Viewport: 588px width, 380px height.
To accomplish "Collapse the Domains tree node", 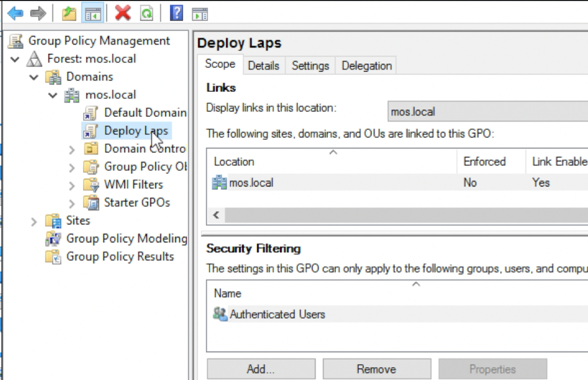I will [x=34, y=77].
